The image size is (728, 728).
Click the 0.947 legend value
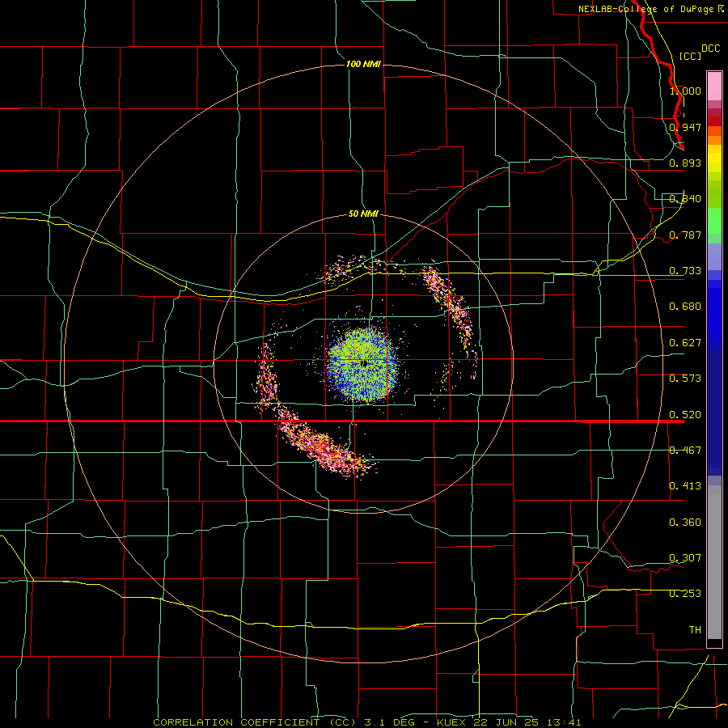tap(685, 127)
